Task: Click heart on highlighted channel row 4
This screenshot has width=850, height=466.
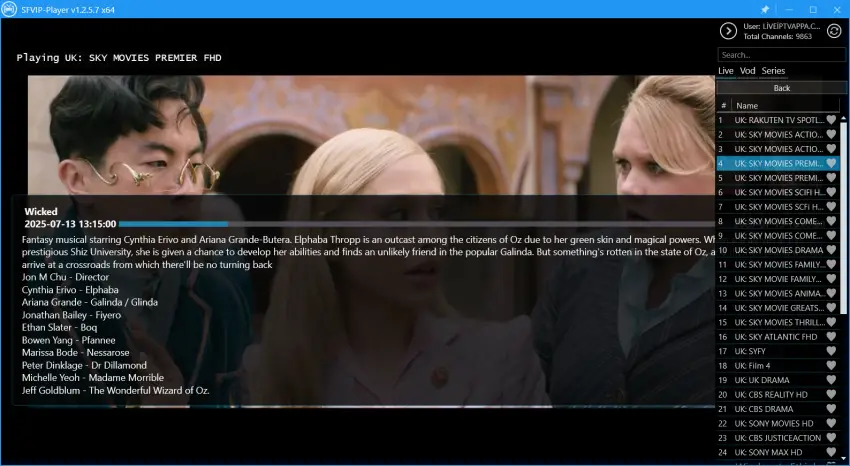Action: [831, 163]
